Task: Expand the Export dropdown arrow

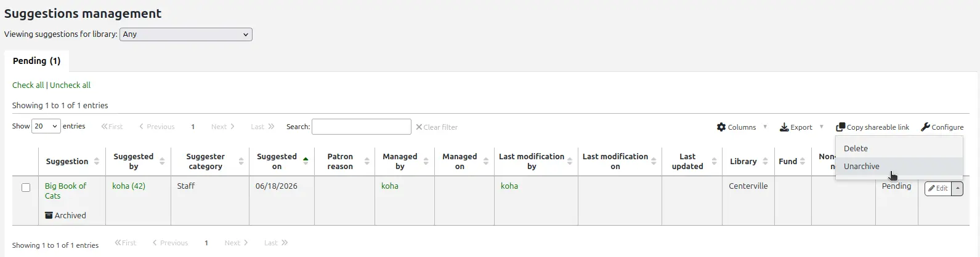Action: click(x=821, y=127)
